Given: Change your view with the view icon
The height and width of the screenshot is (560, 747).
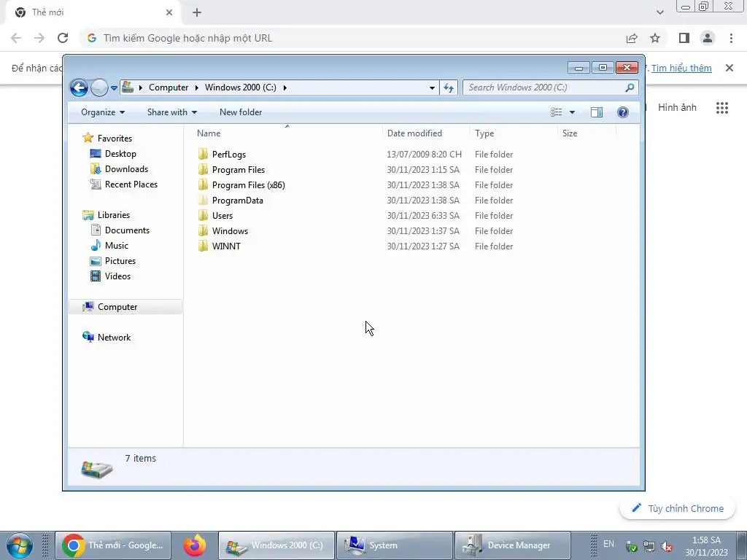Looking at the screenshot, I should [x=556, y=112].
